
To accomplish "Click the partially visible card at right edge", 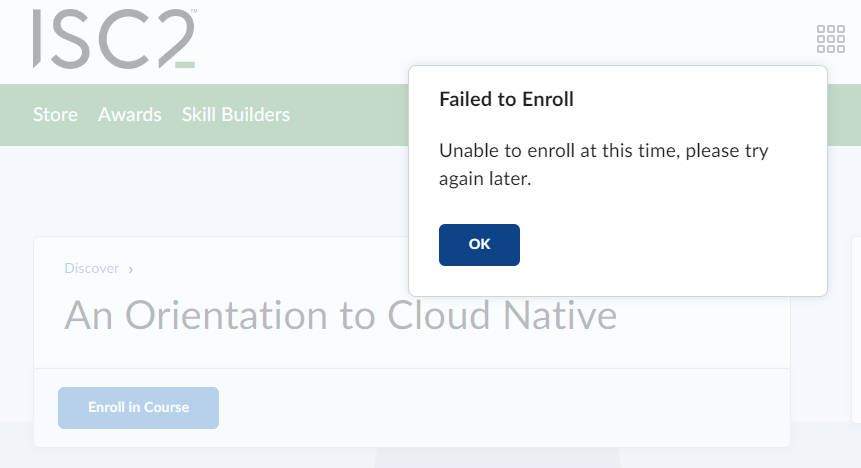I will 855,330.
